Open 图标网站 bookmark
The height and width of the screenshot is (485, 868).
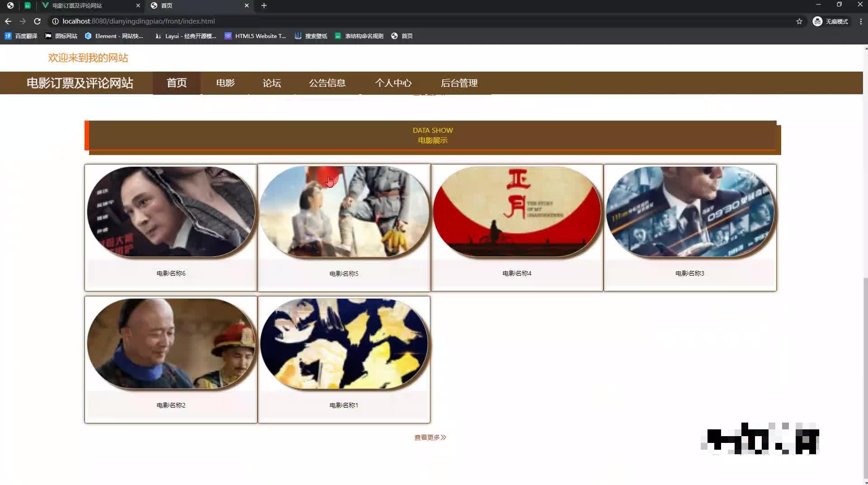pos(61,36)
